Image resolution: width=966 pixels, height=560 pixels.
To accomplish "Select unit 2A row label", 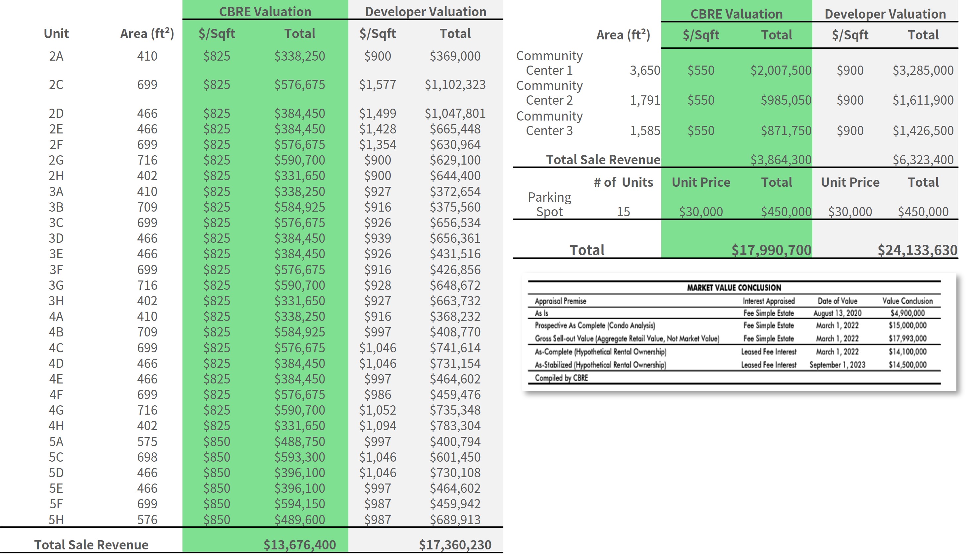I will pyautogui.click(x=56, y=56).
